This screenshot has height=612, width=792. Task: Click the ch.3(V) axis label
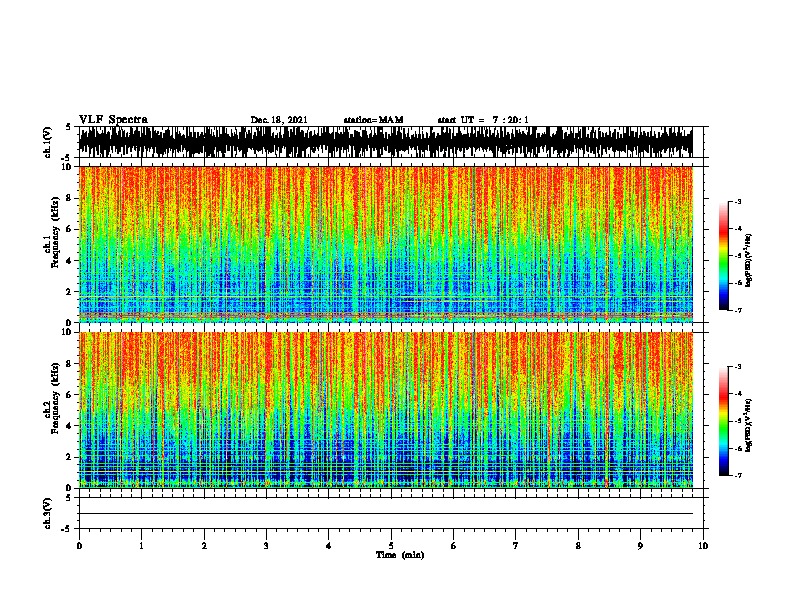[48, 513]
